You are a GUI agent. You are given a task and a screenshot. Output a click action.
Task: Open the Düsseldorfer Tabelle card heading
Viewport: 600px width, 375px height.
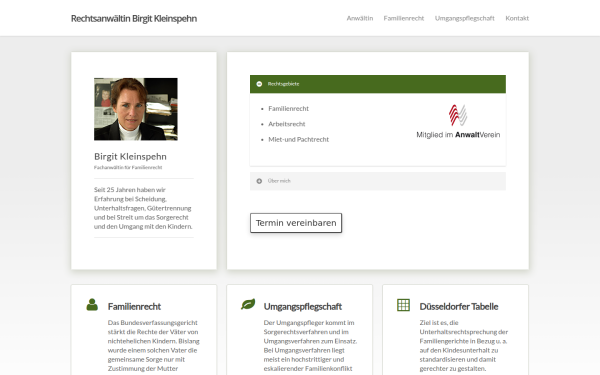tap(459, 307)
